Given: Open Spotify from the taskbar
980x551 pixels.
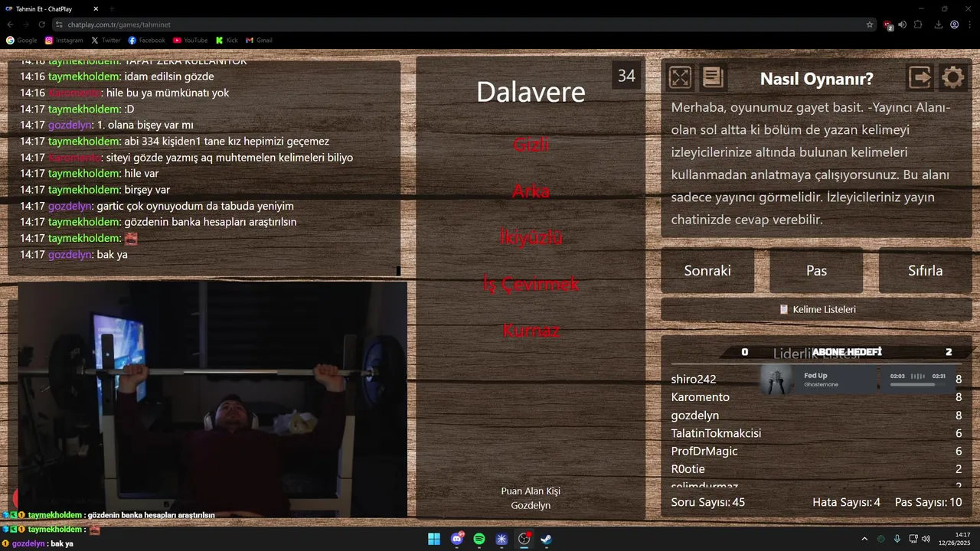Looking at the screenshot, I should coord(479,539).
